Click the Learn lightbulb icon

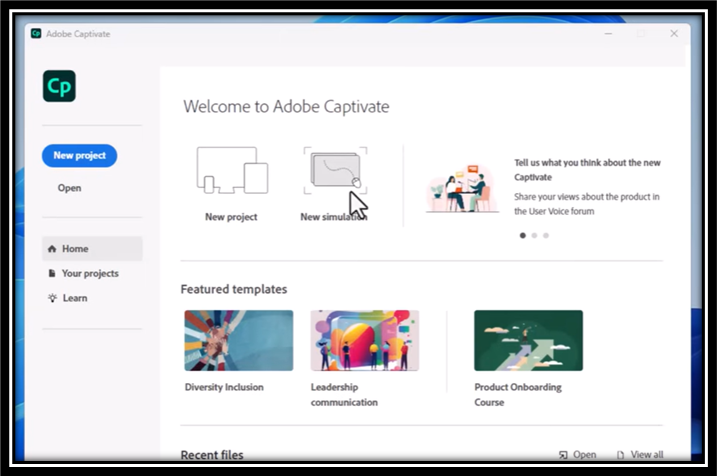pos(52,298)
